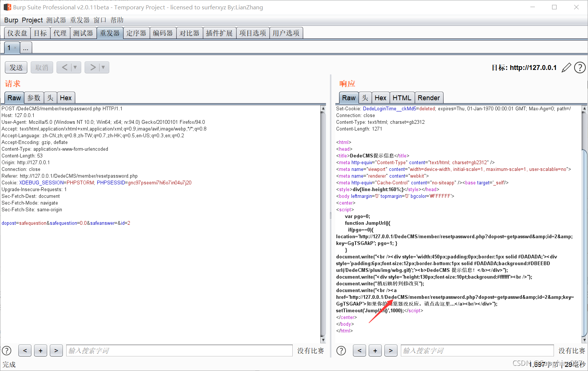The image size is (588, 371).
Task: Click the response search plus button
Action: (x=375, y=351)
